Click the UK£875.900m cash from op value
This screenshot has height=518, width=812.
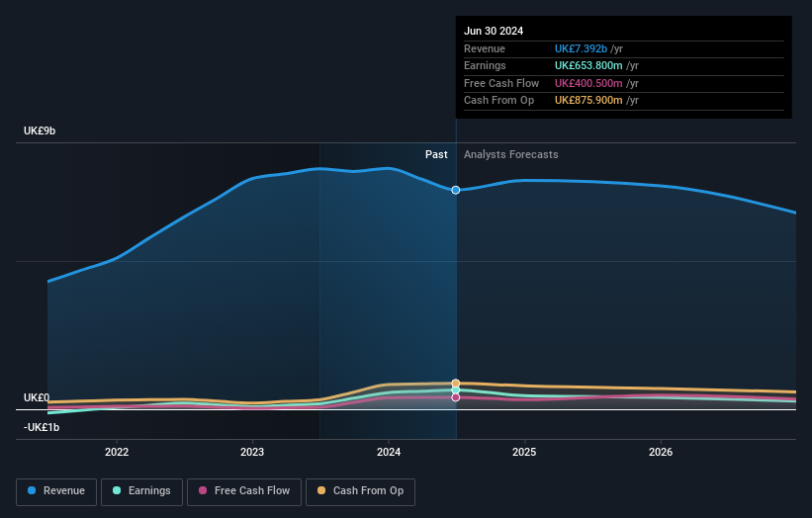(x=588, y=101)
